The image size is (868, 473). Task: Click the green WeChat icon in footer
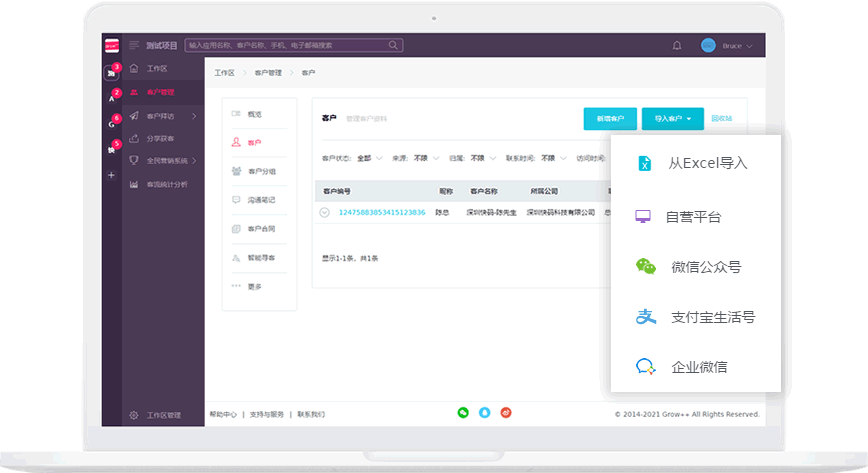[x=463, y=412]
